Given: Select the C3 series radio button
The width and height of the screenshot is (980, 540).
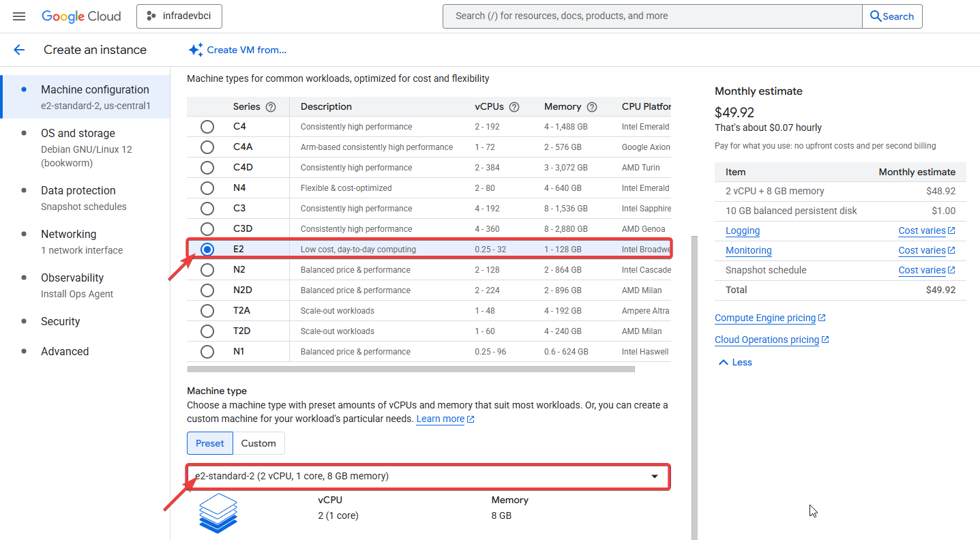Looking at the screenshot, I should [x=207, y=209].
